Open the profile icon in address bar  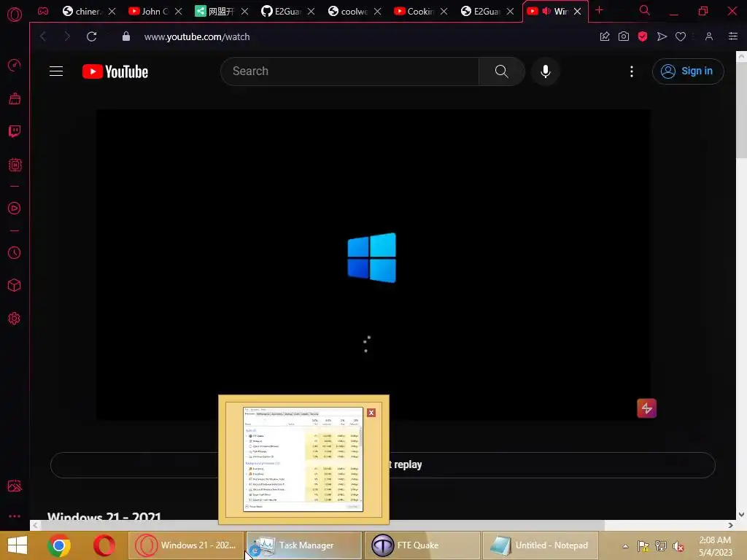click(709, 36)
